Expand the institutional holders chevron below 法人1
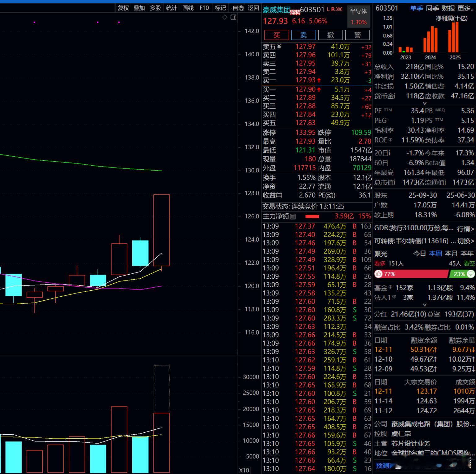 point(425,305)
